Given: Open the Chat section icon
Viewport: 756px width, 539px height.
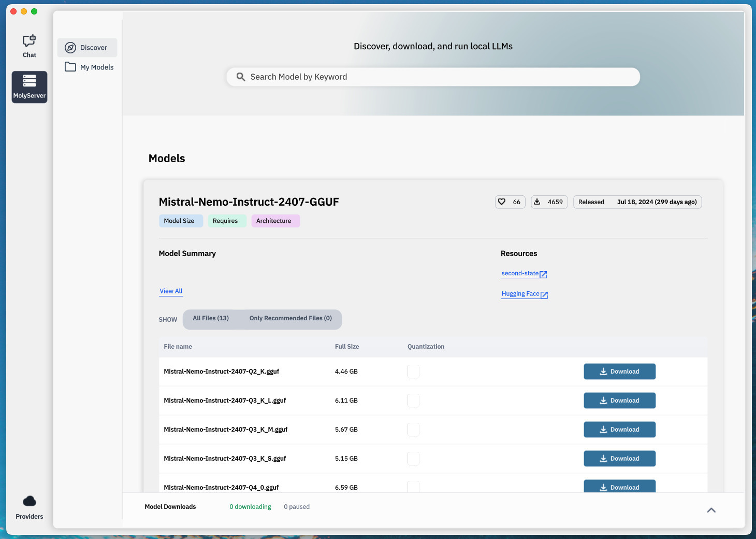Looking at the screenshot, I should pyautogui.click(x=30, y=41).
